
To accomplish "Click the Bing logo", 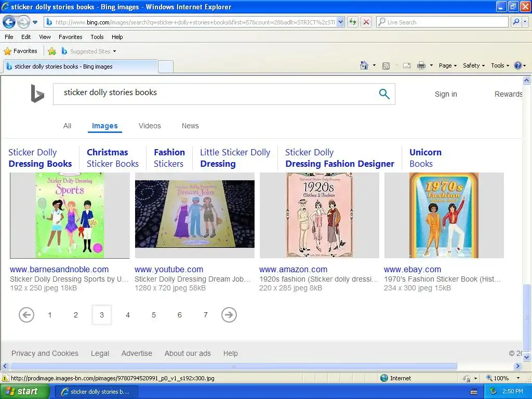I will [37, 94].
